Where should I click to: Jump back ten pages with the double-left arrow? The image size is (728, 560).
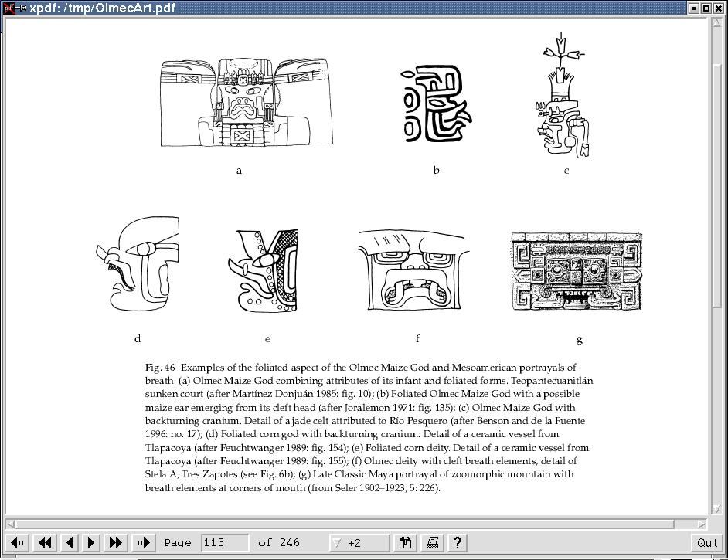(45, 542)
